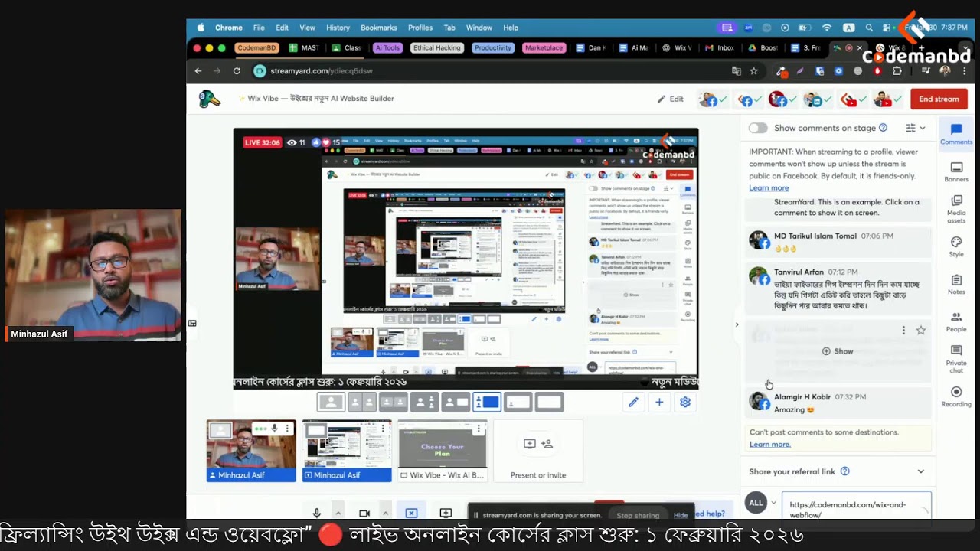
Task: Open the Bookmarks menu
Action: (379, 28)
